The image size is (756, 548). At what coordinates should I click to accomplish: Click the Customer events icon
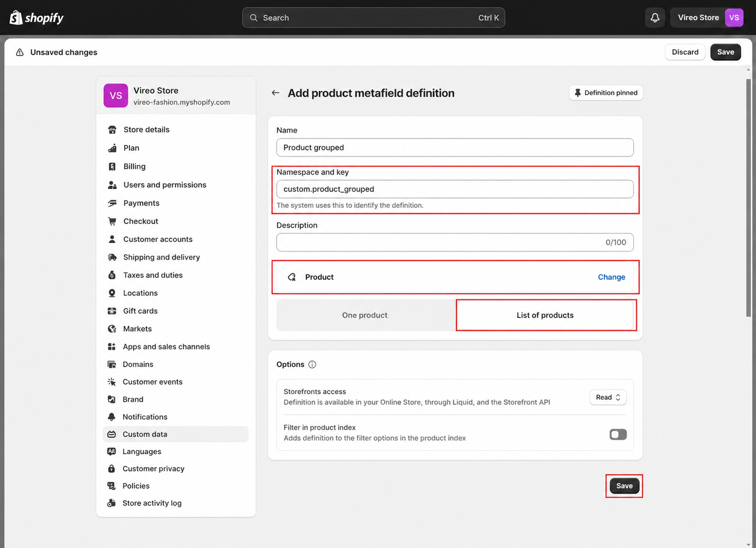coord(111,382)
